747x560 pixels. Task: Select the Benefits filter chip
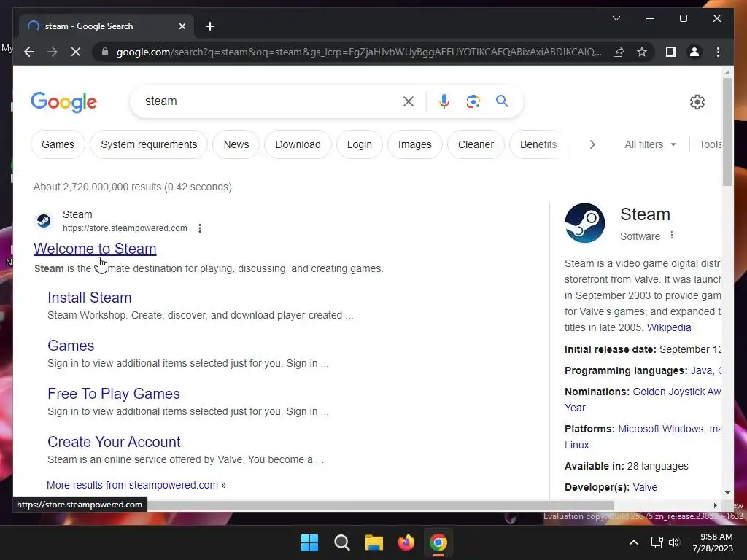tap(538, 144)
